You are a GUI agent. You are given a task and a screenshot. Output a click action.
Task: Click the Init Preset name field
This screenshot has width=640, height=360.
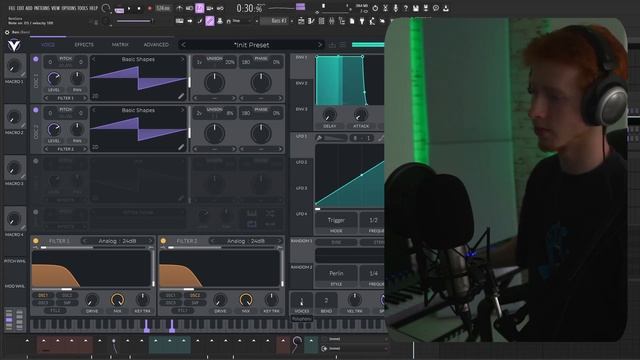tap(251, 45)
